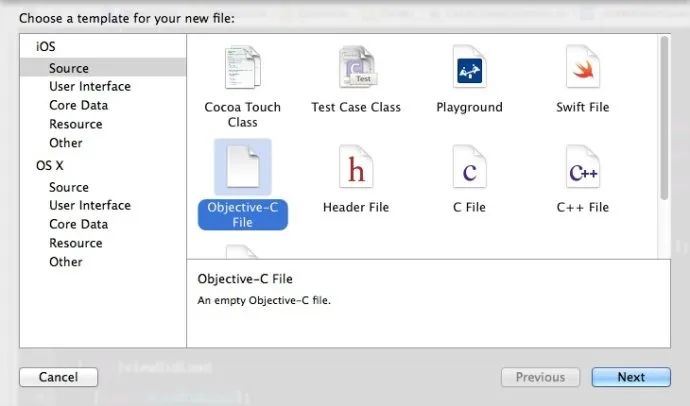
Task: Click the 'Playground' label text
Action: coord(469,107)
